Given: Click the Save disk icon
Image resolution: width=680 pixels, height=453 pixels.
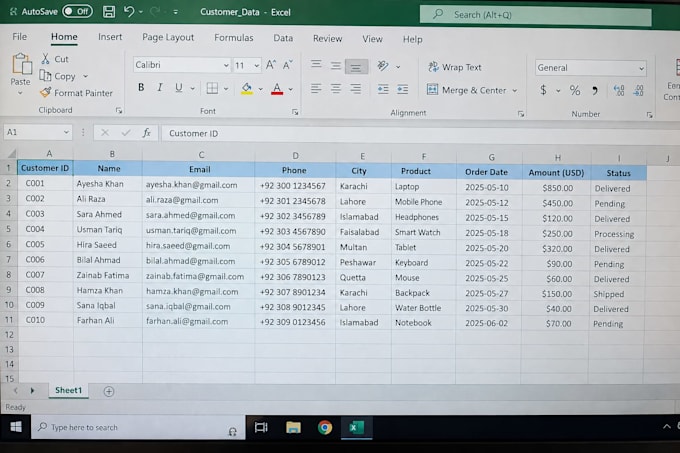Looking at the screenshot, I should (x=109, y=12).
